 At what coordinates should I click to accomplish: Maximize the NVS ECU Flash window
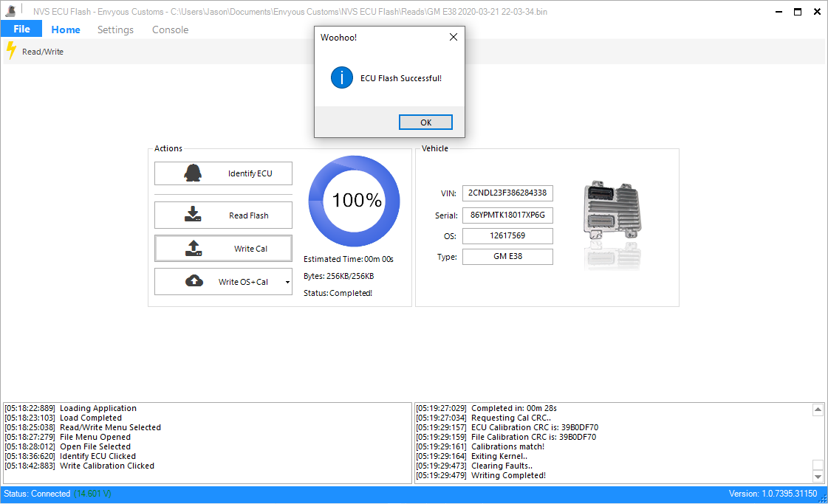tap(798, 12)
